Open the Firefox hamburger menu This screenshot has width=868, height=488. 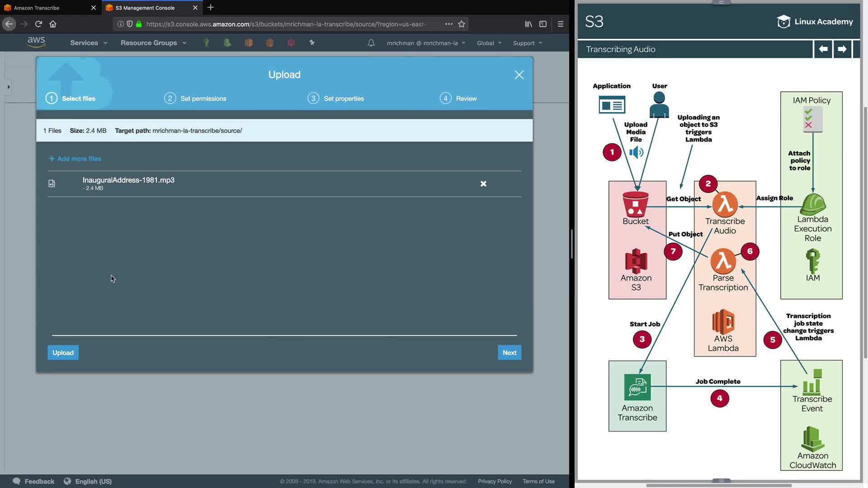pyautogui.click(x=560, y=24)
